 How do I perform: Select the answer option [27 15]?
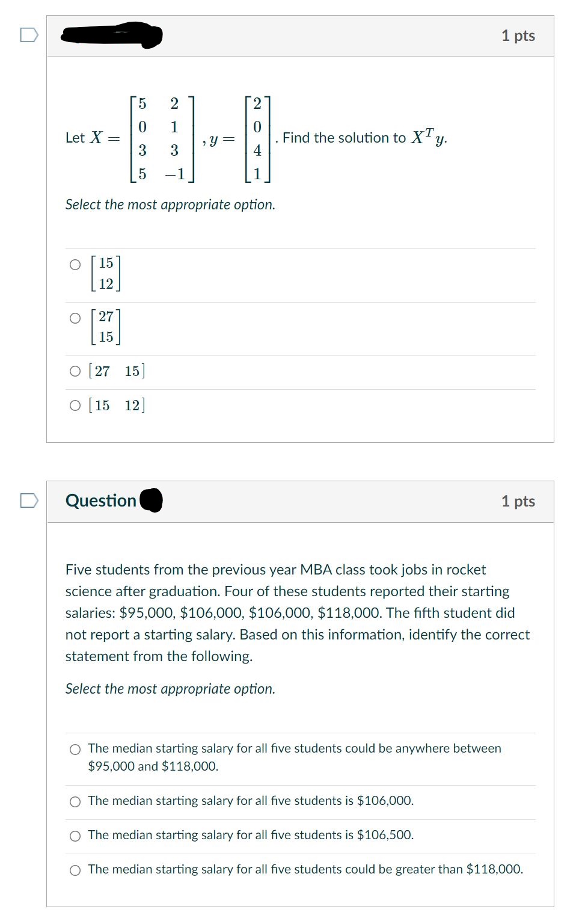click(75, 371)
